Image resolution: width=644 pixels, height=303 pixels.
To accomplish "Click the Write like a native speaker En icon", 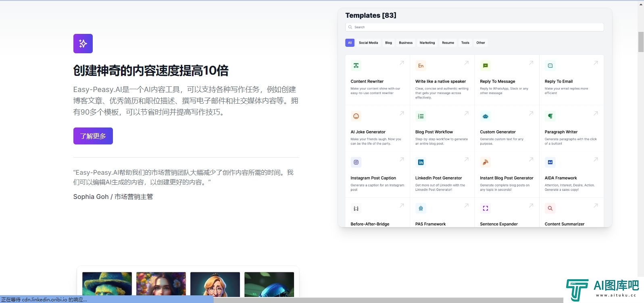I will 421,66.
